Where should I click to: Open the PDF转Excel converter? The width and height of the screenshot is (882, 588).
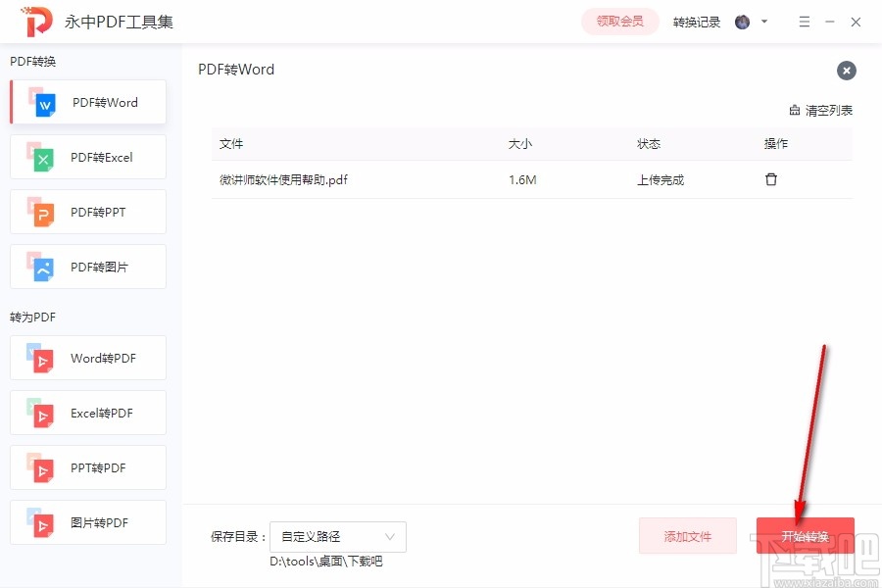click(86, 157)
